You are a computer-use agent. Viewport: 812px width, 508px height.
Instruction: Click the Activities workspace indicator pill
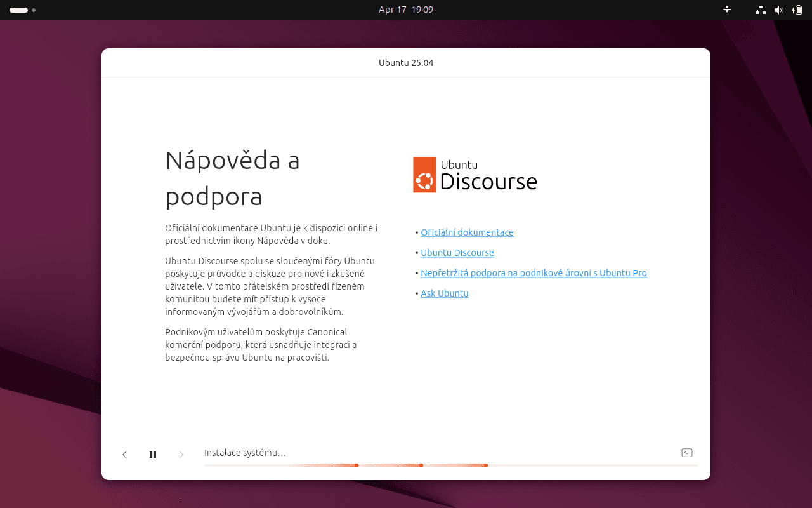[22, 10]
